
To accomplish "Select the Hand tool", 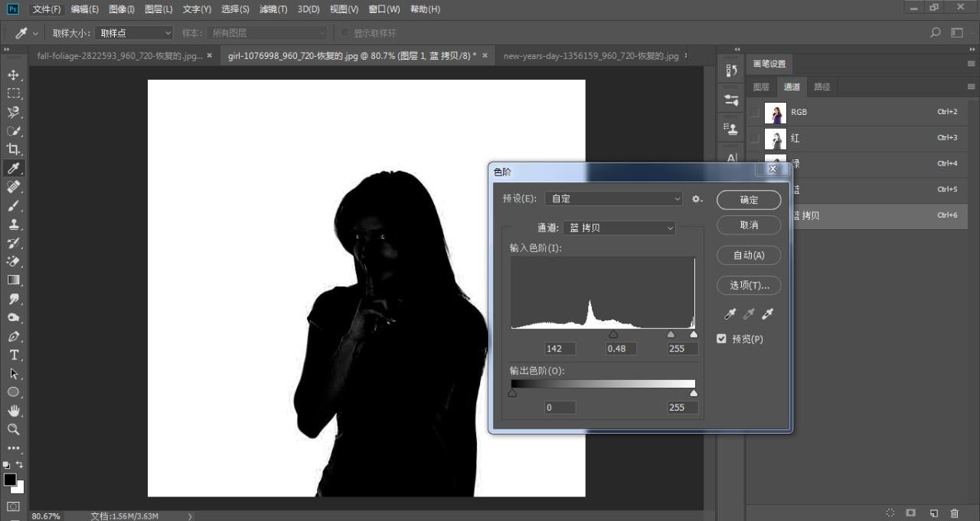I will (13, 411).
